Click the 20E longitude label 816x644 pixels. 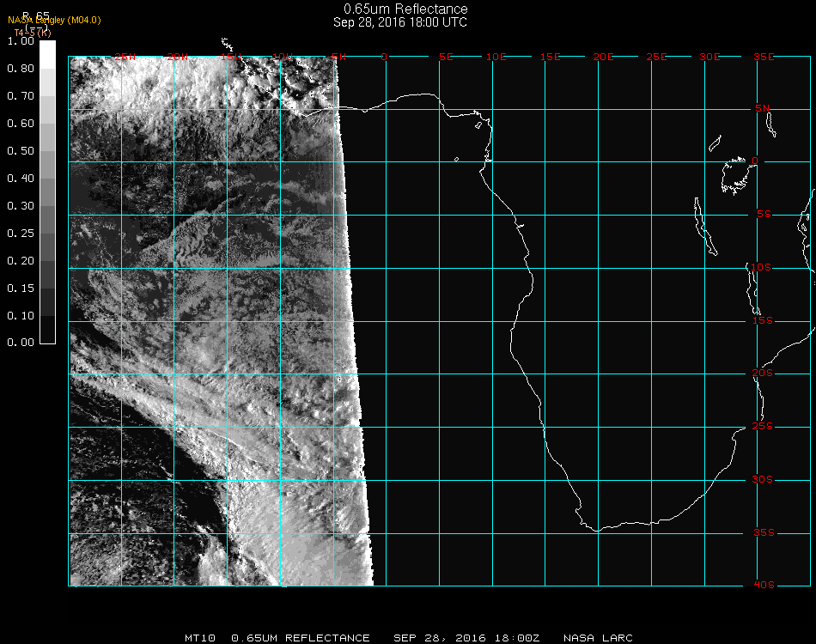[x=603, y=58]
